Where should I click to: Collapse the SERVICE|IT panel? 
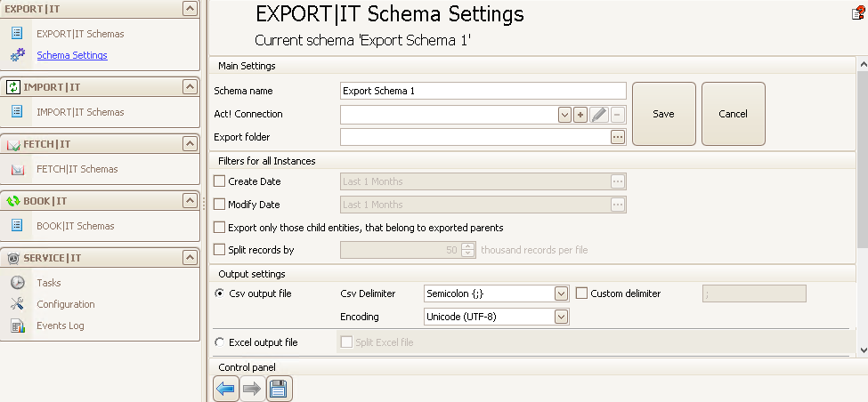[x=190, y=258]
